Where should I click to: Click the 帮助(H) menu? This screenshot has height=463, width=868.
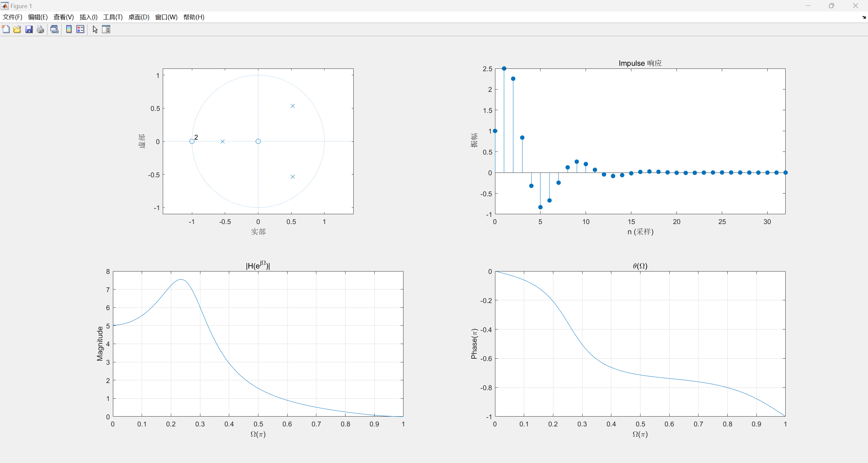tap(194, 17)
